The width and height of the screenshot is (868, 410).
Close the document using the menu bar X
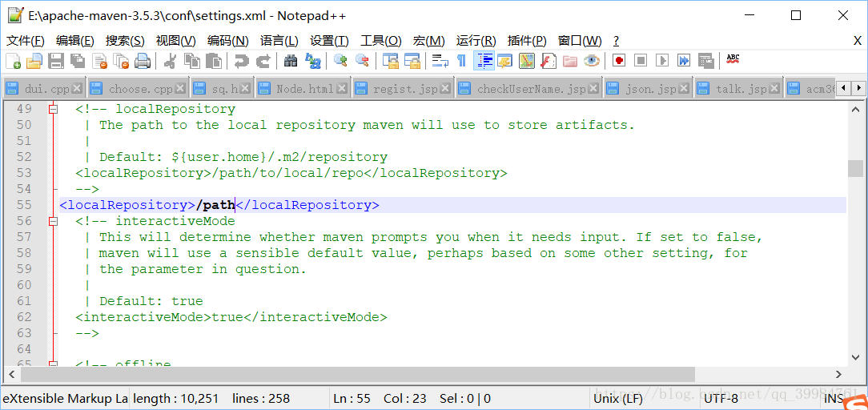[858, 40]
